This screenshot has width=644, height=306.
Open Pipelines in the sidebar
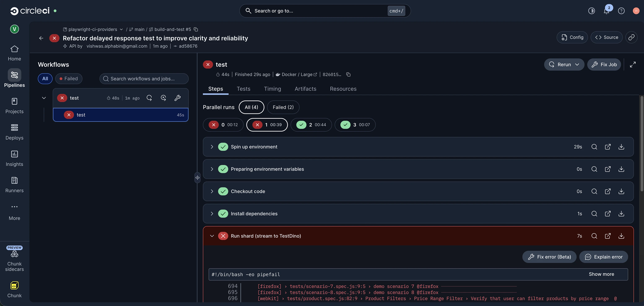tap(14, 78)
